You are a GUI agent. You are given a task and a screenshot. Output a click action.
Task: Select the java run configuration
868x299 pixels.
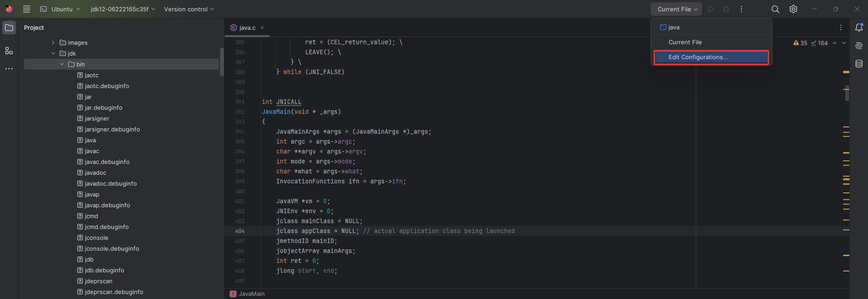pyautogui.click(x=712, y=27)
